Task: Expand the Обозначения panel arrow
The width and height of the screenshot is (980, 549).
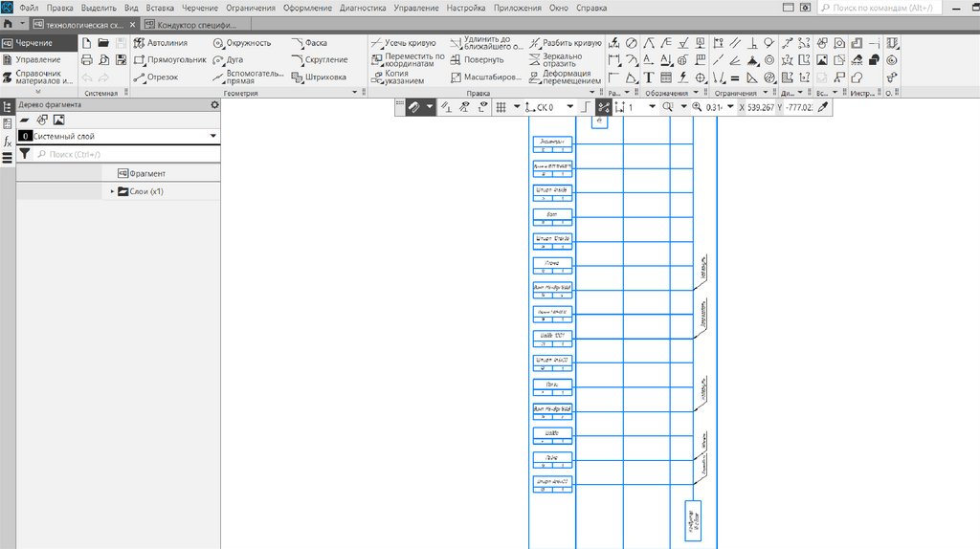Action: pyautogui.click(x=696, y=93)
